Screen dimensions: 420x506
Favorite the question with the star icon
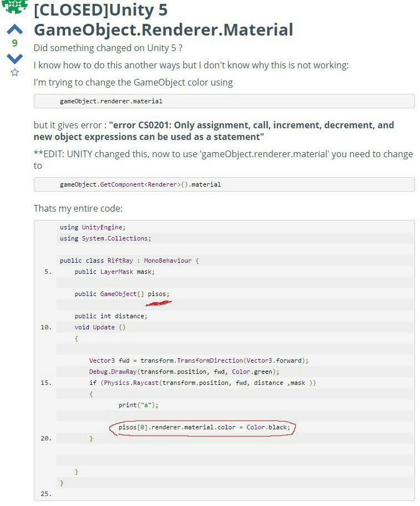pyautogui.click(x=14, y=72)
